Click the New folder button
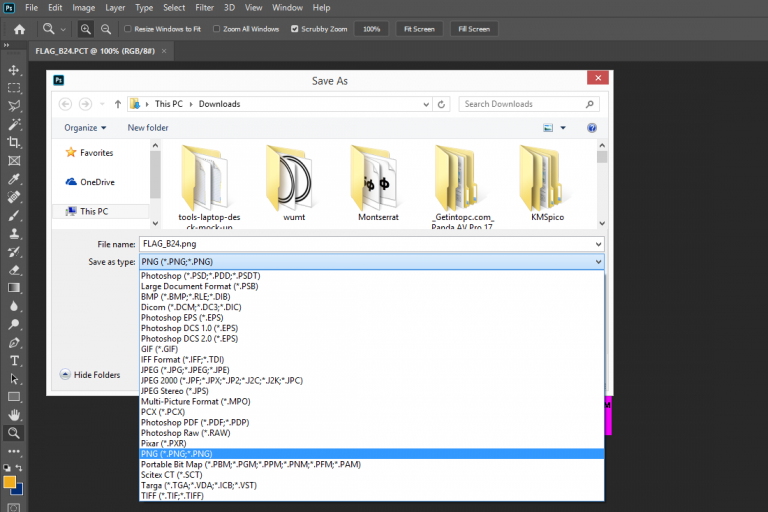 [x=148, y=128]
